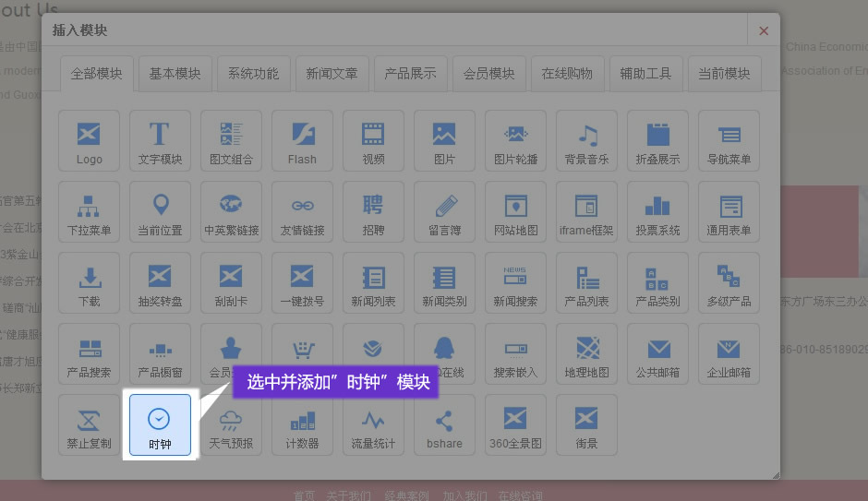868x501 pixels.
Task: Close the 插入模块 dialog
Action: click(x=764, y=30)
